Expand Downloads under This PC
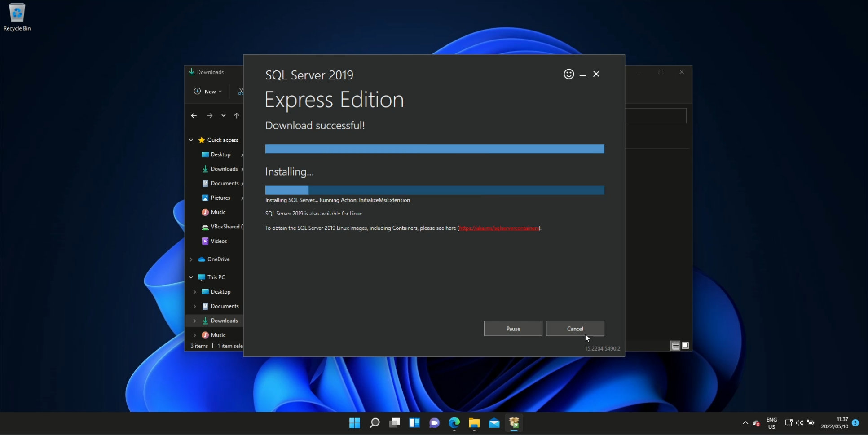 pyautogui.click(x=194, y=321)
